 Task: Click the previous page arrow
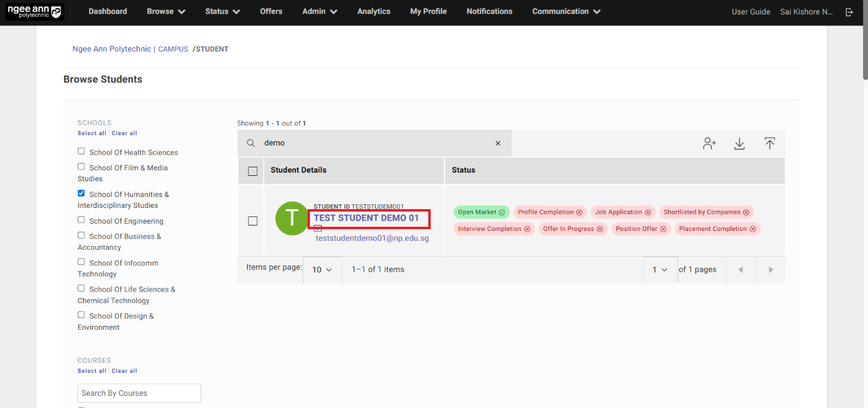(740, 270)
